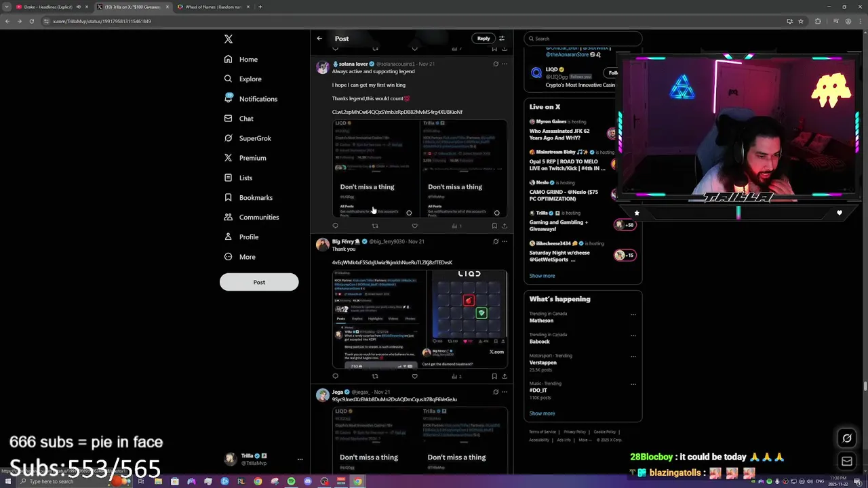The width and height of the screenshot is (868, 488).
Task: Click the Windows Start button
Action: [x=7, y=481]
